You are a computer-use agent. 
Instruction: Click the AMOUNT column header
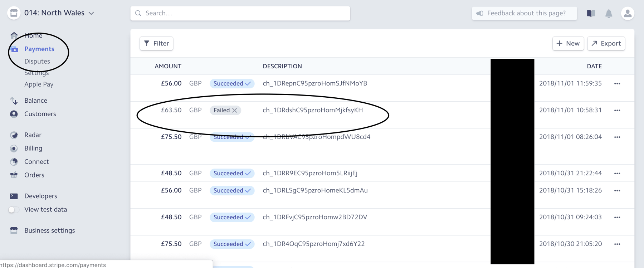[168, 66]
